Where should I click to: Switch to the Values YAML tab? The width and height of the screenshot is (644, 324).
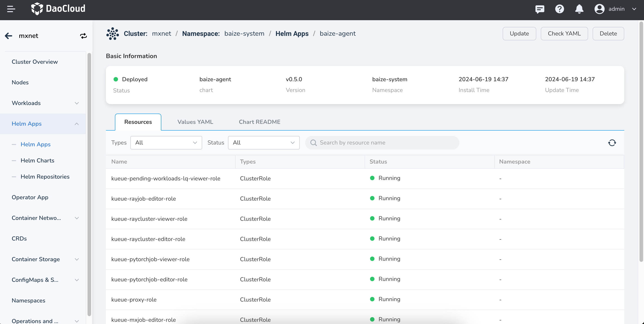point(195,122)
